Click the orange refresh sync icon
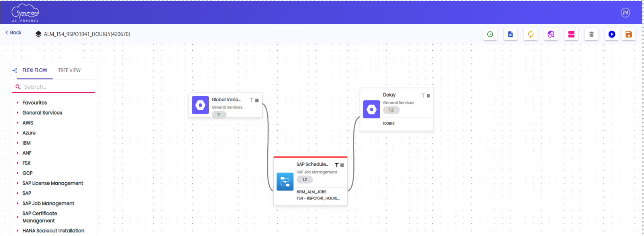The width and height of the screenshot is (644, 236). (531, 34)
